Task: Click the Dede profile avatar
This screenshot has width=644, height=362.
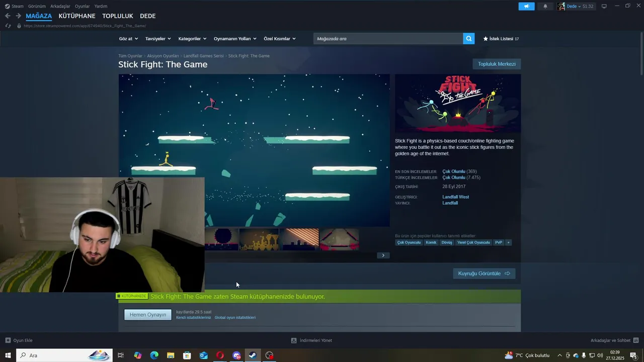Action: pos(561,6)
